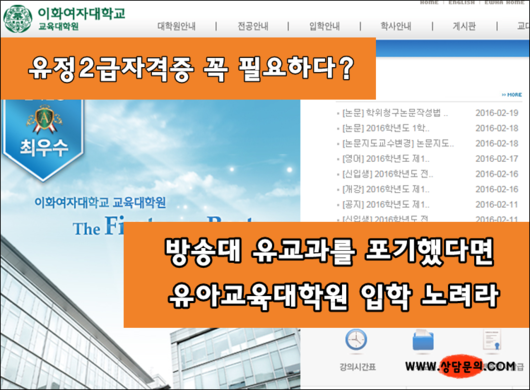Open the 전공안내 menu
The image size is (530, 390).
[253, 26]
